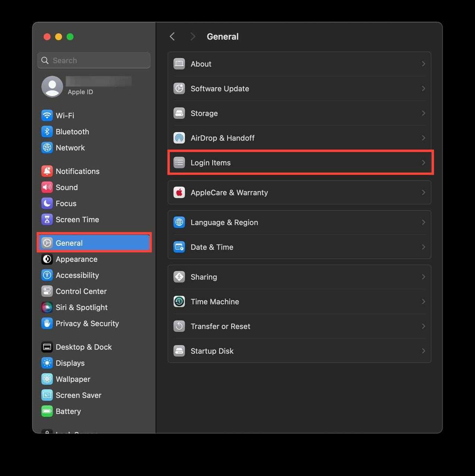Viewport: 475px width, 476px height.
Task: Click the Siri & Spotlight icon
Action: [47, 307]
